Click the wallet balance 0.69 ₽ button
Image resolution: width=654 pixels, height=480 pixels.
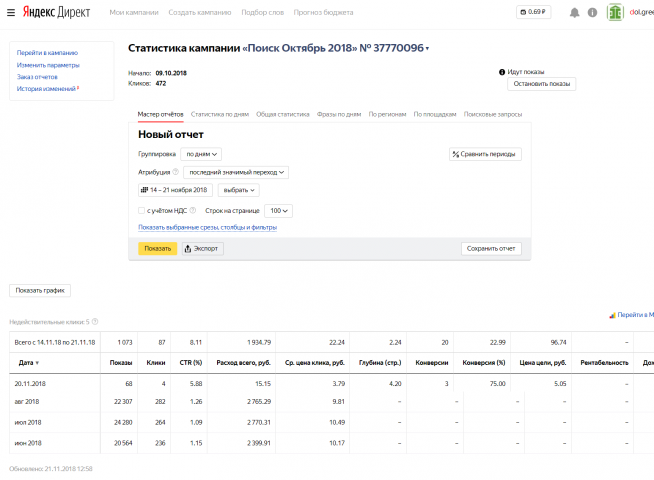point(534,12)
